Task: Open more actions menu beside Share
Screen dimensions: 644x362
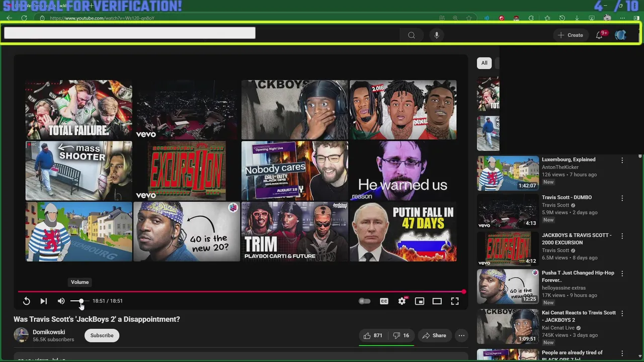Action: (x=461, y=335)
